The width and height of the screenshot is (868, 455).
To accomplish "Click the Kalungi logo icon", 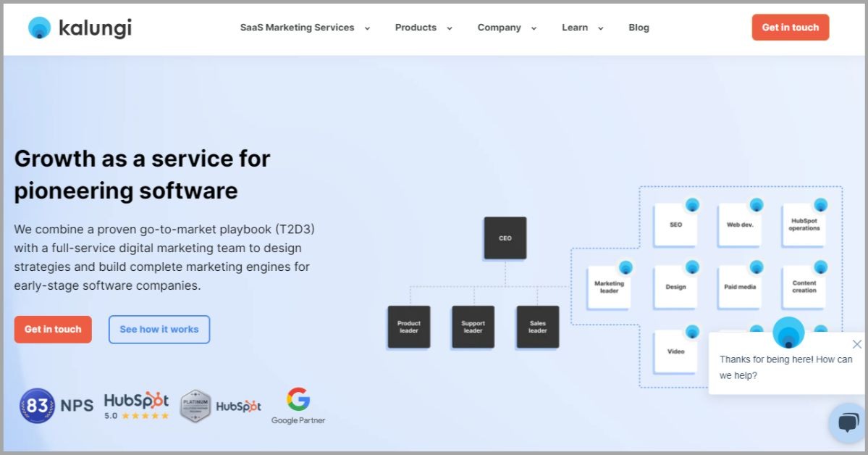I will click(x=39, y=28).
